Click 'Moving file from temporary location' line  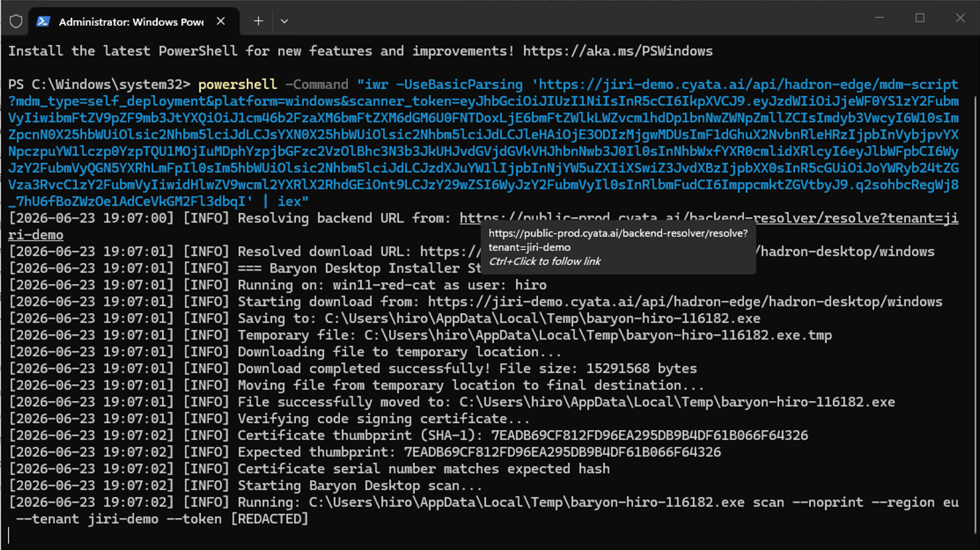471,385
